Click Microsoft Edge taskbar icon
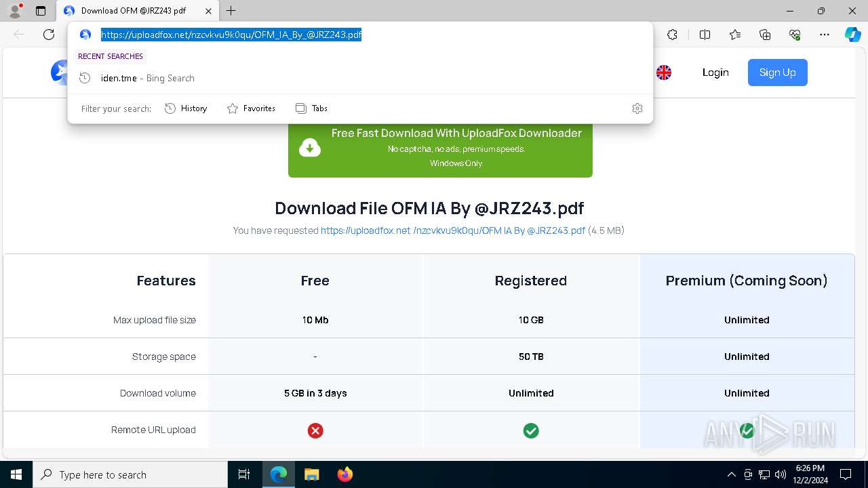This screenshot has width=868, height=488. (x=279, y=474)
